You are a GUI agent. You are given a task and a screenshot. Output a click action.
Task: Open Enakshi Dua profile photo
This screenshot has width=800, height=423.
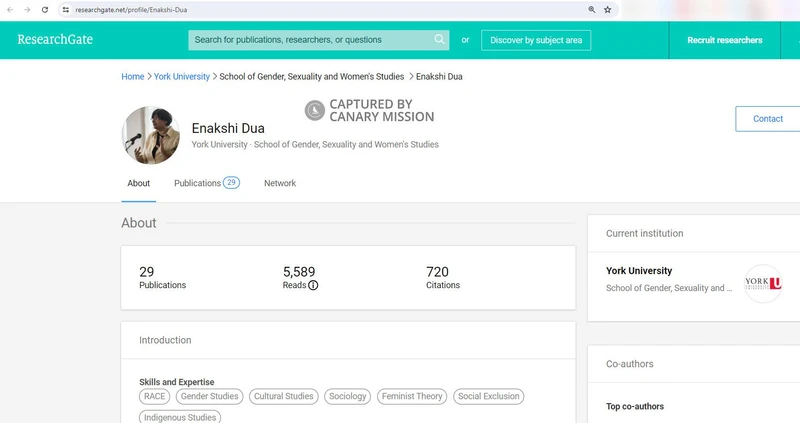[x=151, y=135]
